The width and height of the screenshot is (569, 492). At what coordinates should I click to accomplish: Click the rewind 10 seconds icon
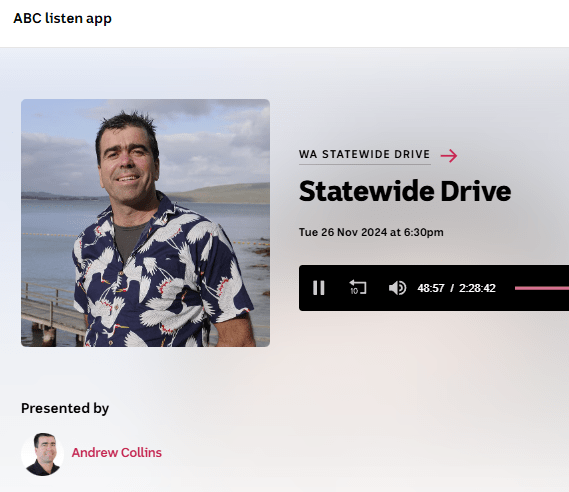pyautogui.click(x=357, y=287)
